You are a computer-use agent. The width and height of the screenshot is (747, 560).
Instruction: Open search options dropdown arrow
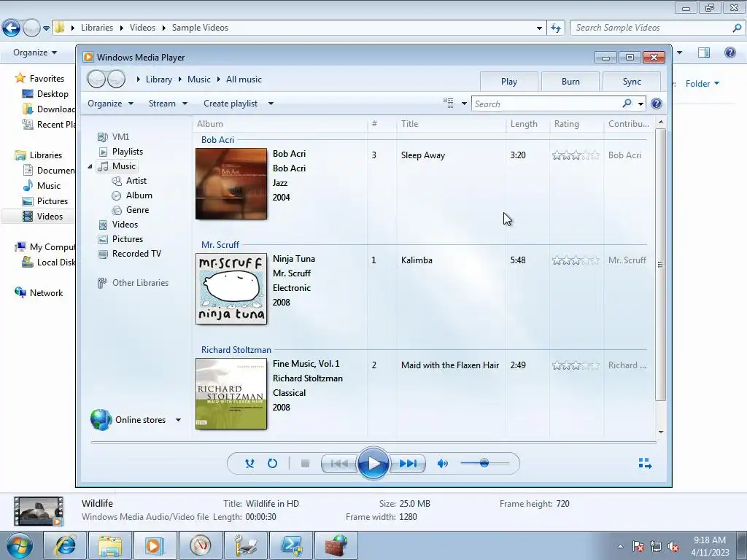[x=640, y=104]
